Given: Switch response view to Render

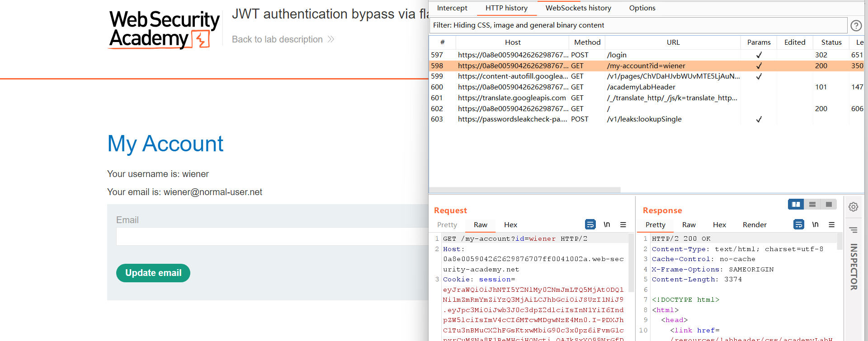Looking at the screenshot, I should click(x=755, y=225).
